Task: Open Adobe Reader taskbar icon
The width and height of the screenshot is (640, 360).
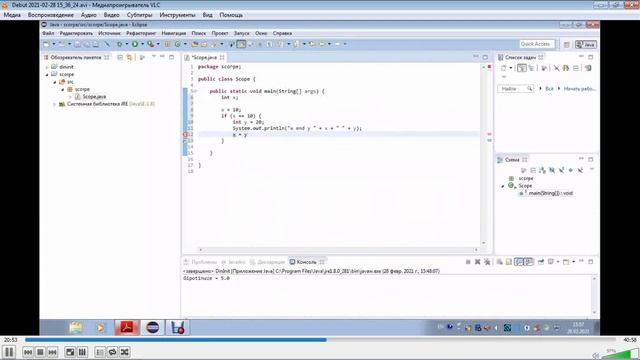Action: (127, 327)
